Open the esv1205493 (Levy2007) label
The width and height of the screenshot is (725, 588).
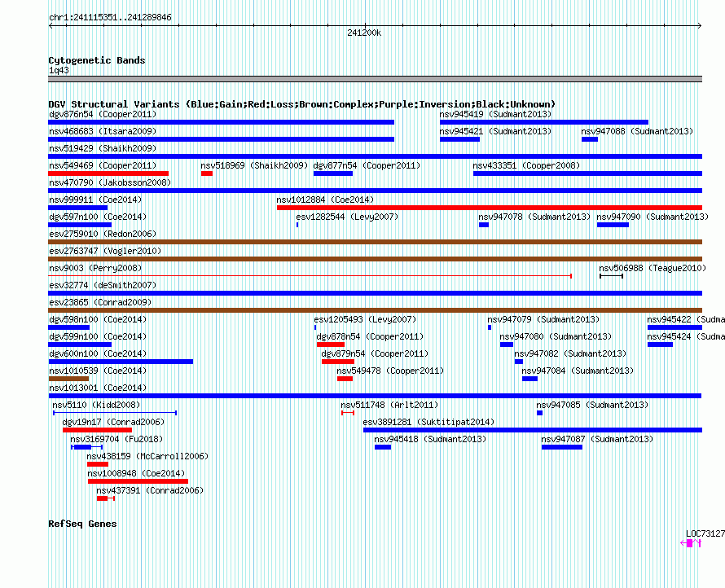click(x=365, y=319)
